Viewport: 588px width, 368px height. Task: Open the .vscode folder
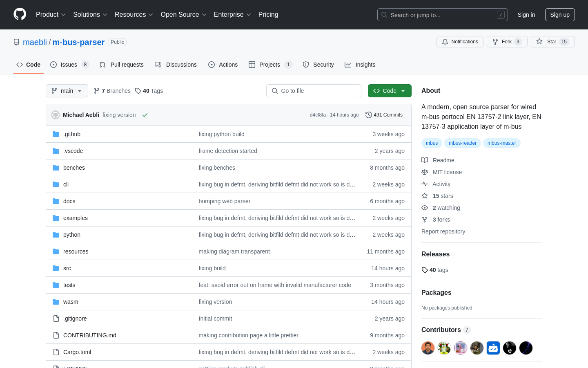coord(73,151)
